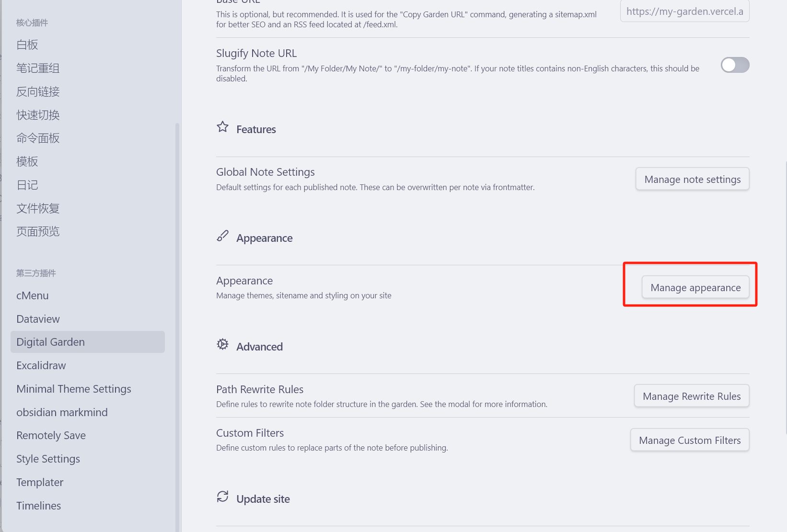Screen dimensions: 787x532
Task: Go to Excalidraw plugin settings
Action: click(41, 365)
